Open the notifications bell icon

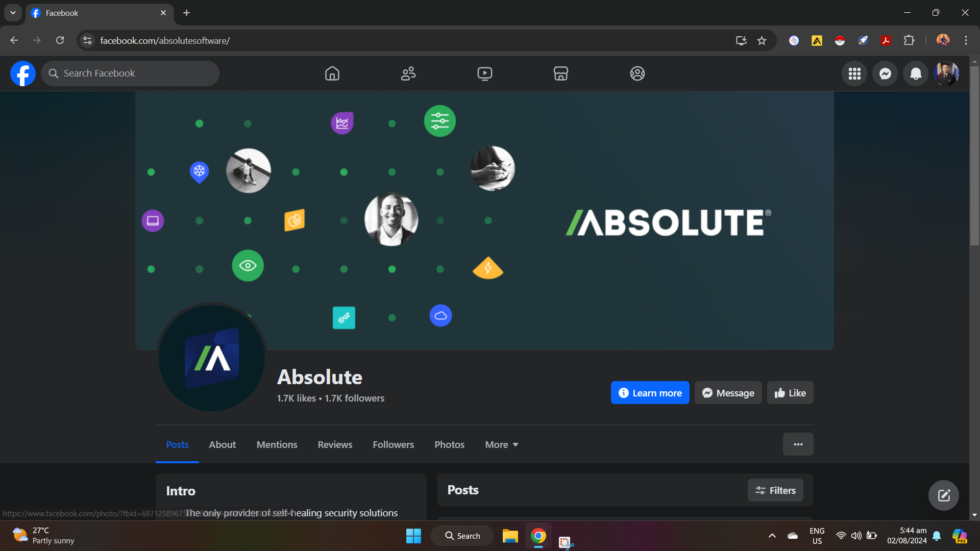pos(916,73)
